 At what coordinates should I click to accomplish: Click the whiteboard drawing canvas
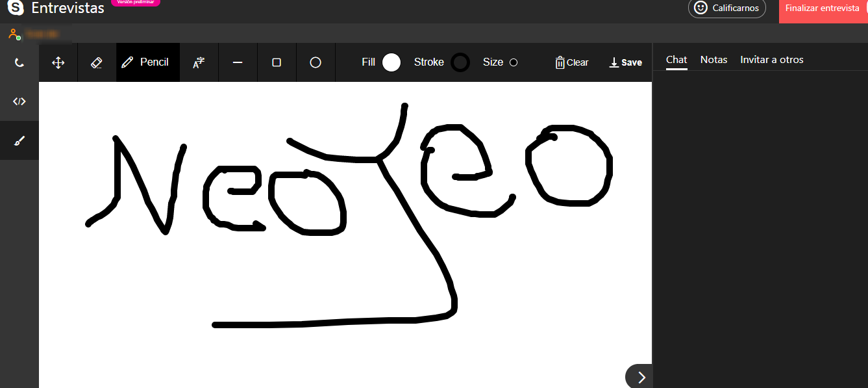(x=345, y=235)
